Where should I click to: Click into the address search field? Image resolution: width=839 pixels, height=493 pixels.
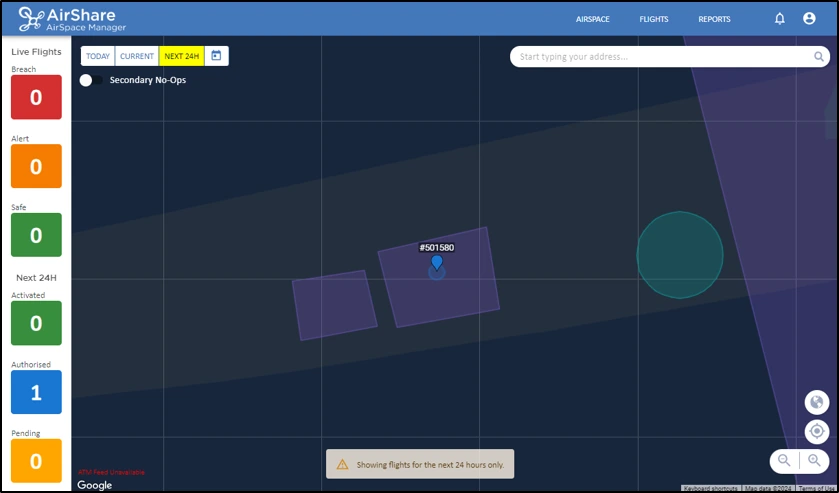click(x=660, y=57)
